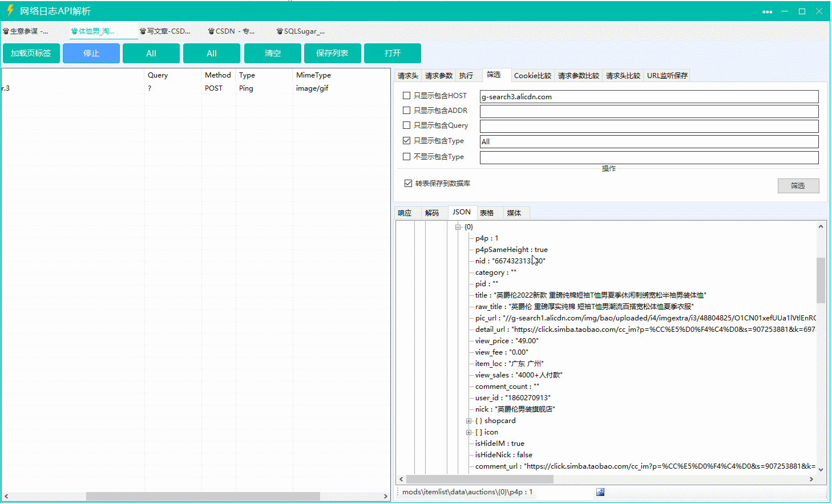Select the view_price : "49.00" node

(x=507, y=341)
